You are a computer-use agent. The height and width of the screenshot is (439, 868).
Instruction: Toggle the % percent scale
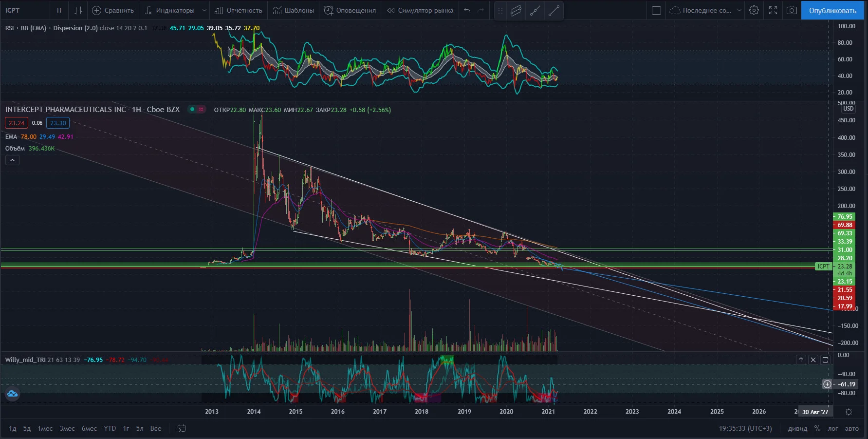tap(817, 429)
